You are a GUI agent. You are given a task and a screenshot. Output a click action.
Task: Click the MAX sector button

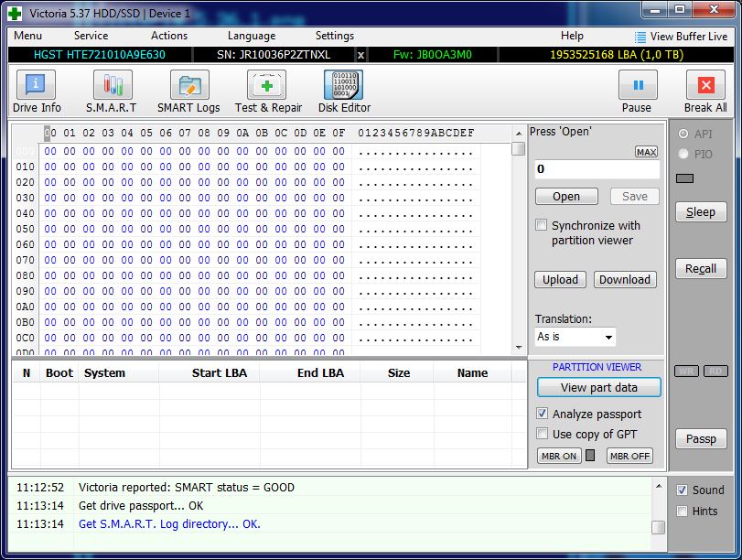(646, 152)
